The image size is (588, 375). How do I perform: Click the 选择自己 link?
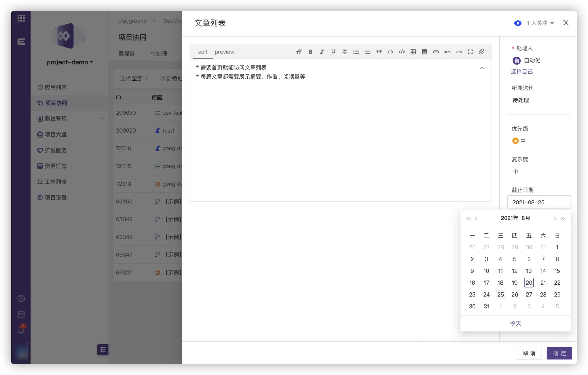click(522, 72)
